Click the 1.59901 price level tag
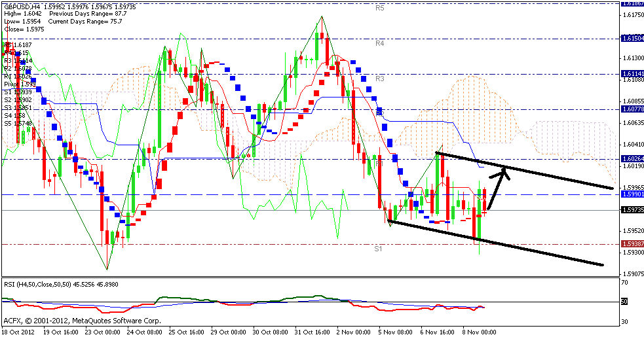 click(632, 194)
